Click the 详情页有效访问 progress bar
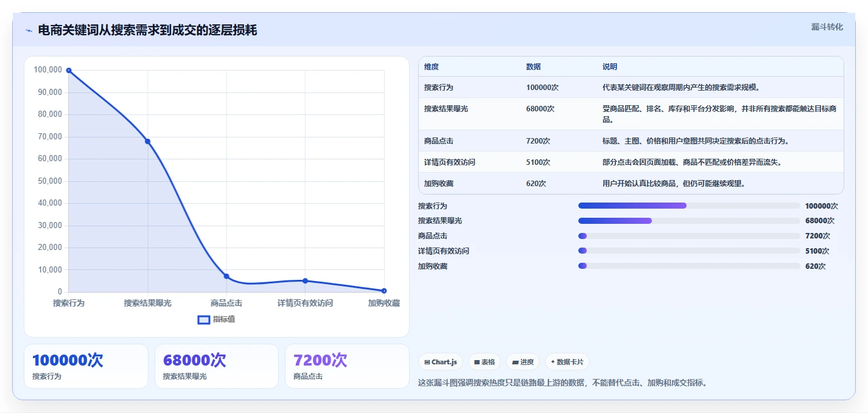 pyautogui.click(x=689, y=251)
